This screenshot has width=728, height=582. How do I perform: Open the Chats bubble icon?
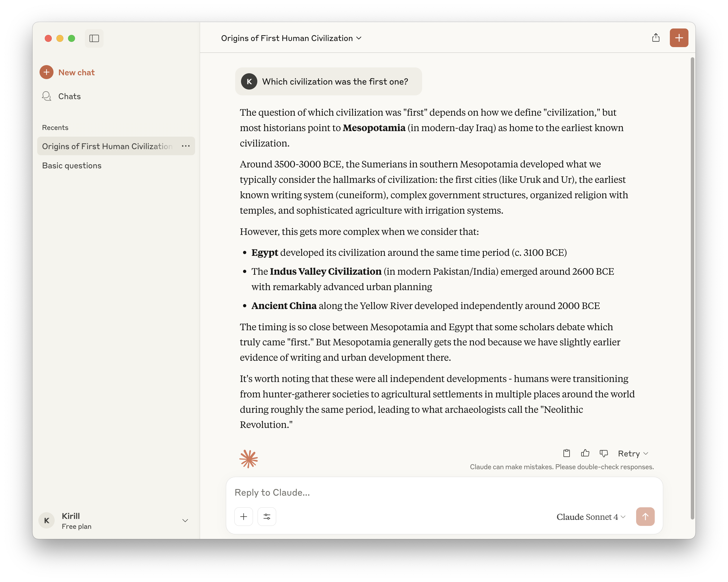(47, 96)
